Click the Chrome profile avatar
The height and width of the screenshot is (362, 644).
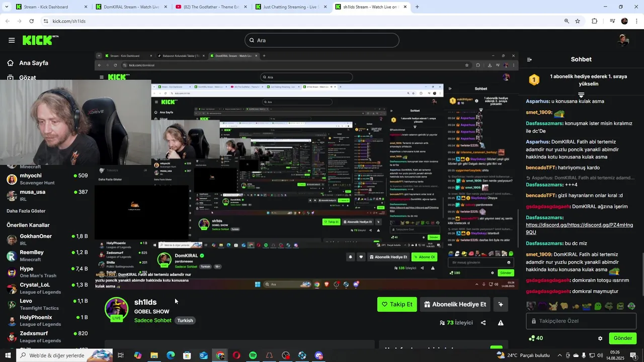(x=624, y=21)
